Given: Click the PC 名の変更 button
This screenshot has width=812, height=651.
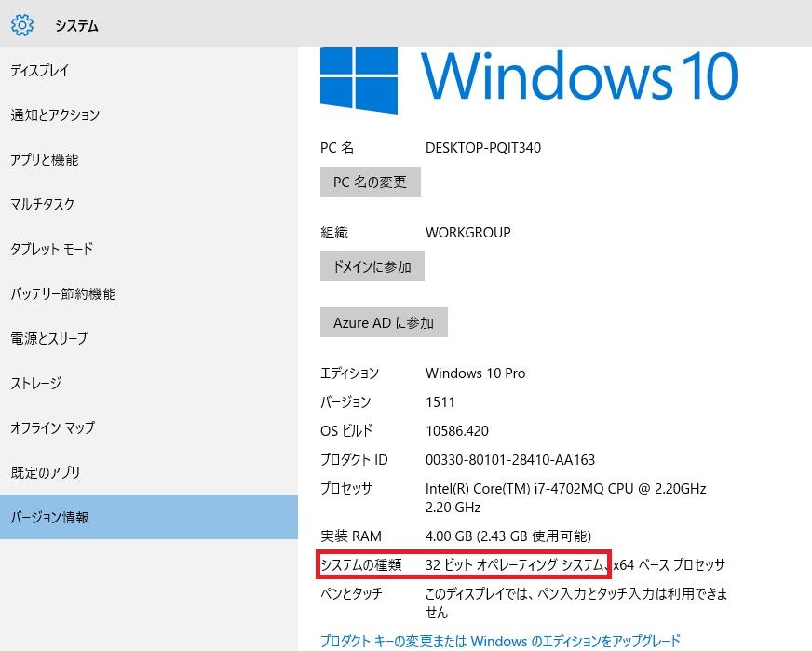Looking at the screenshot, I should 371,182.
